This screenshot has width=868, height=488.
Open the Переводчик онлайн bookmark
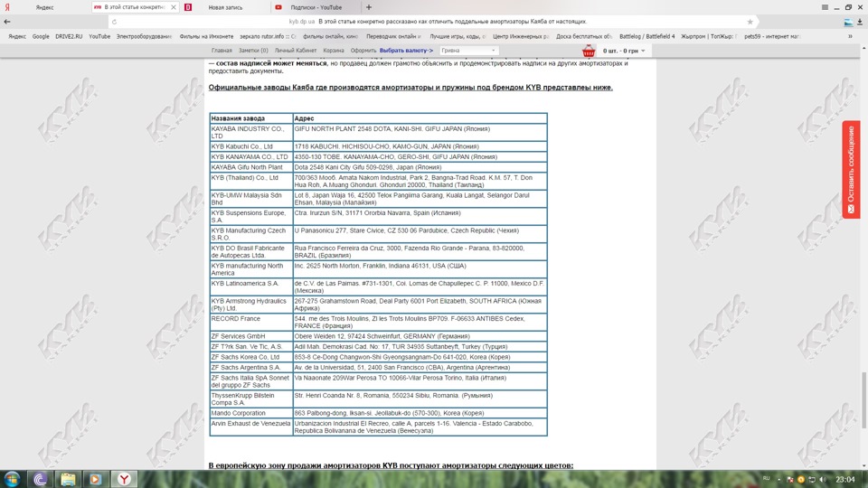[393, 36]
